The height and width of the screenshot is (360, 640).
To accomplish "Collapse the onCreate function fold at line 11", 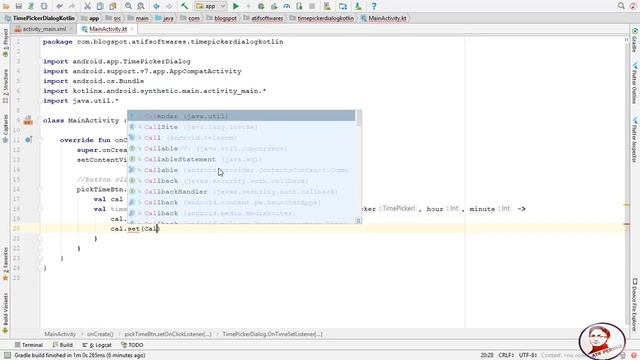I will [x=40, y=140].
